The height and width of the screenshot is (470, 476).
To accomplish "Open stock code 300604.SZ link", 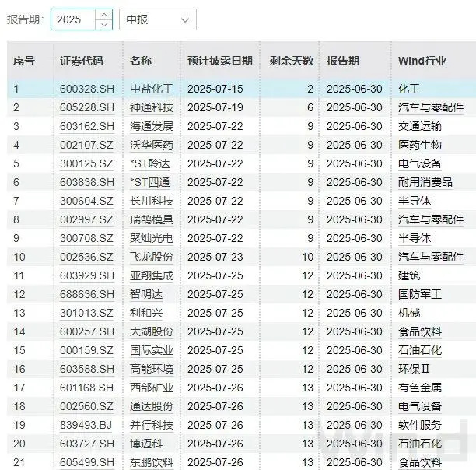I will click(x=86, y=201).
